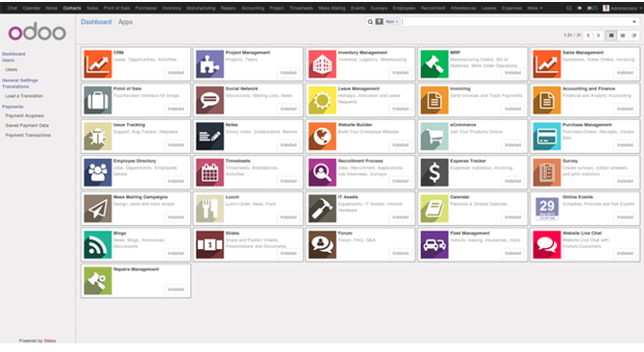Click the Expense Tracker dollar icon
Screen dimensions: 644x352
point(434,172)
